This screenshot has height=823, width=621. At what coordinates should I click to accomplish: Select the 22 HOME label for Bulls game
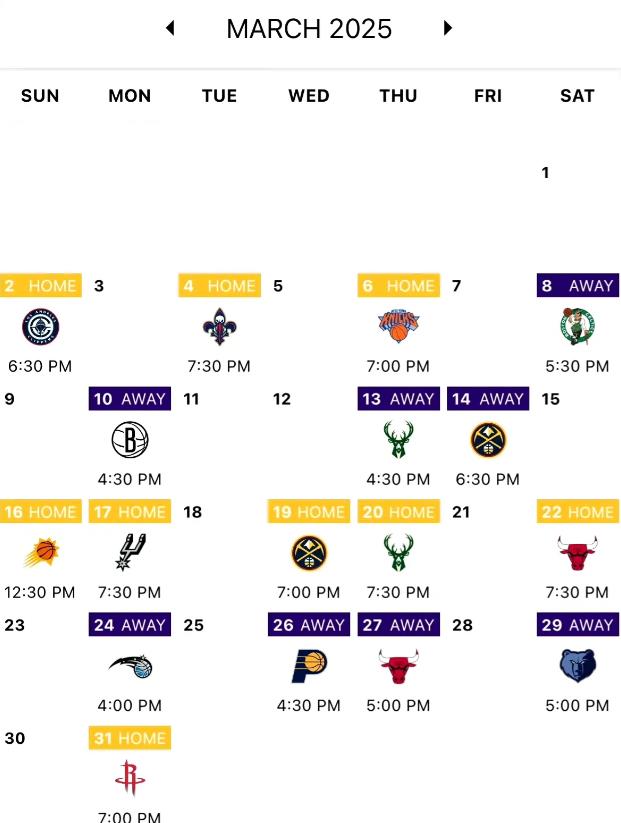577,512
